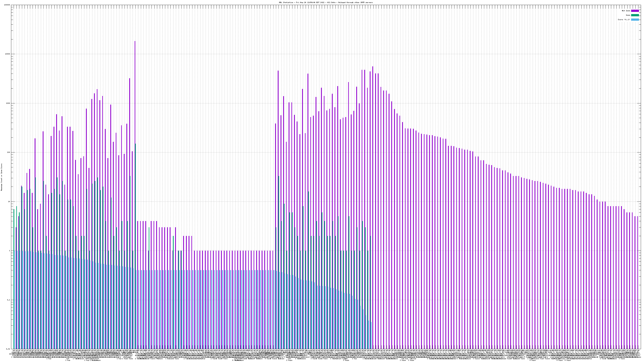Click the 100000 y-axis tick label

tap(7, 5)
